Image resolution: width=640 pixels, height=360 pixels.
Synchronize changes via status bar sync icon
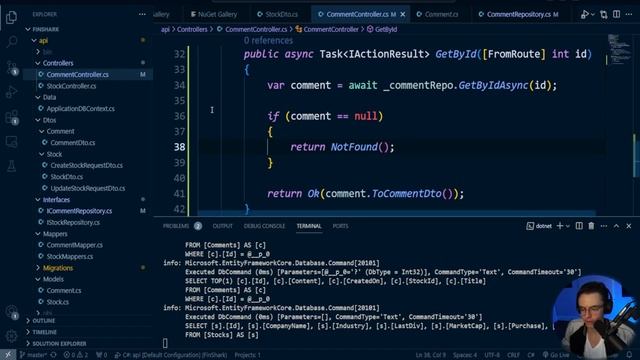tap(53, 355)
